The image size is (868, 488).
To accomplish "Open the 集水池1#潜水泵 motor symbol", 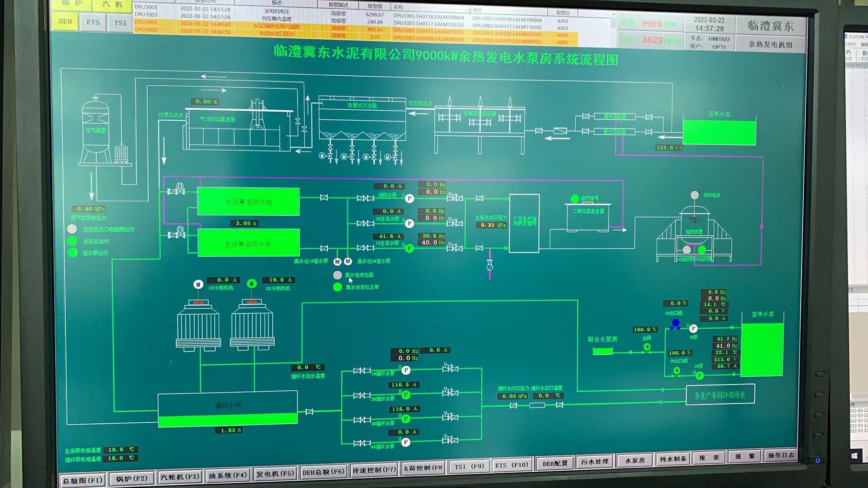I will tap(337, 262).
